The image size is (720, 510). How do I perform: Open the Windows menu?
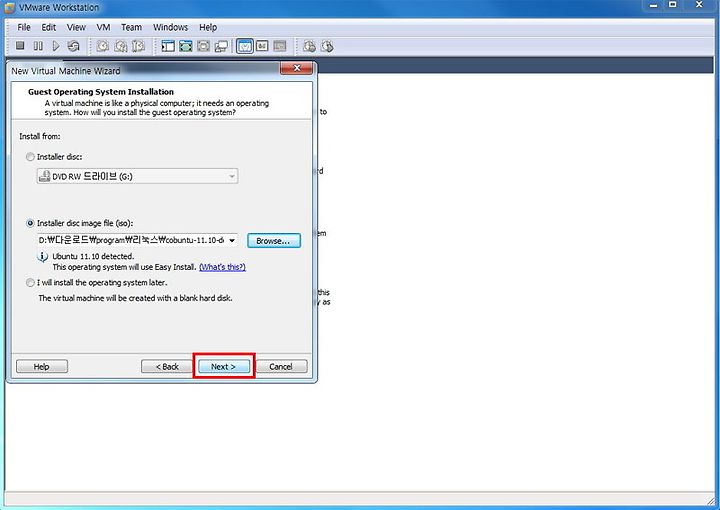coord(170,28)
